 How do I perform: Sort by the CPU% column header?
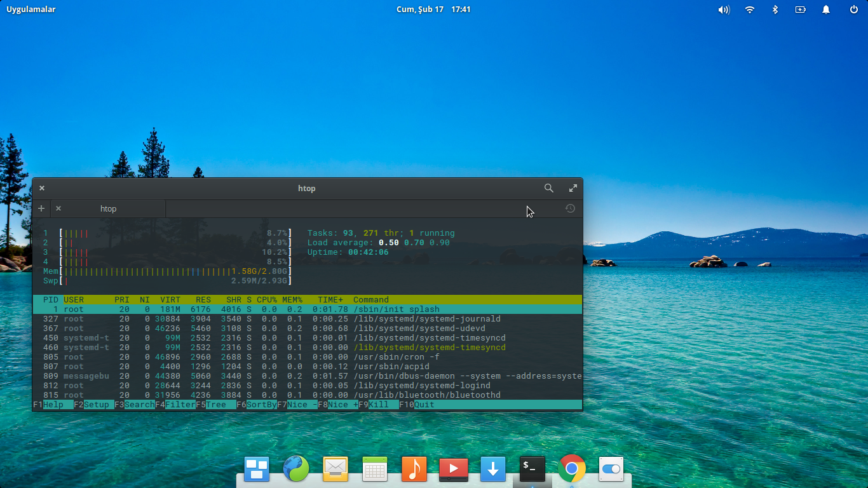267,300
